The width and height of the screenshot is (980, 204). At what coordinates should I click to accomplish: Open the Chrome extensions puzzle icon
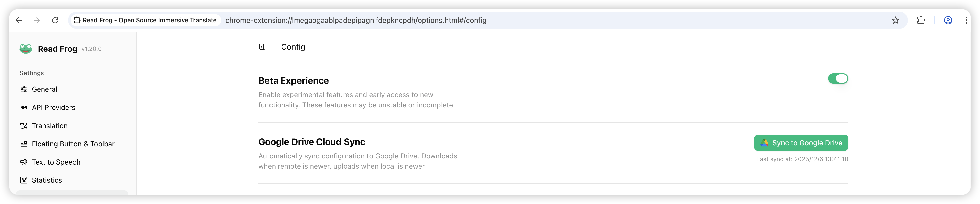[921, 20]
